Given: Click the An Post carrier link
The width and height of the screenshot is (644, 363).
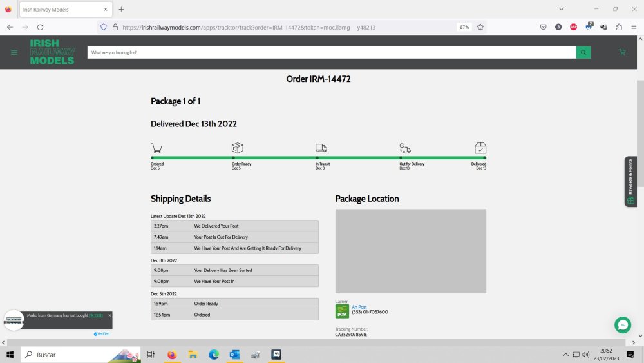Looking at the screenshot, I should [x=359, y=307].
